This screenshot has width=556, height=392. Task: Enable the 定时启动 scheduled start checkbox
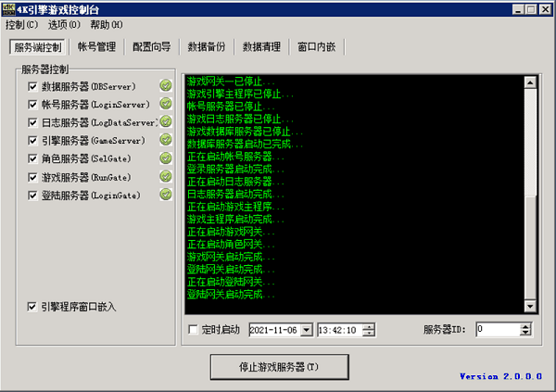tap(193, 329)
